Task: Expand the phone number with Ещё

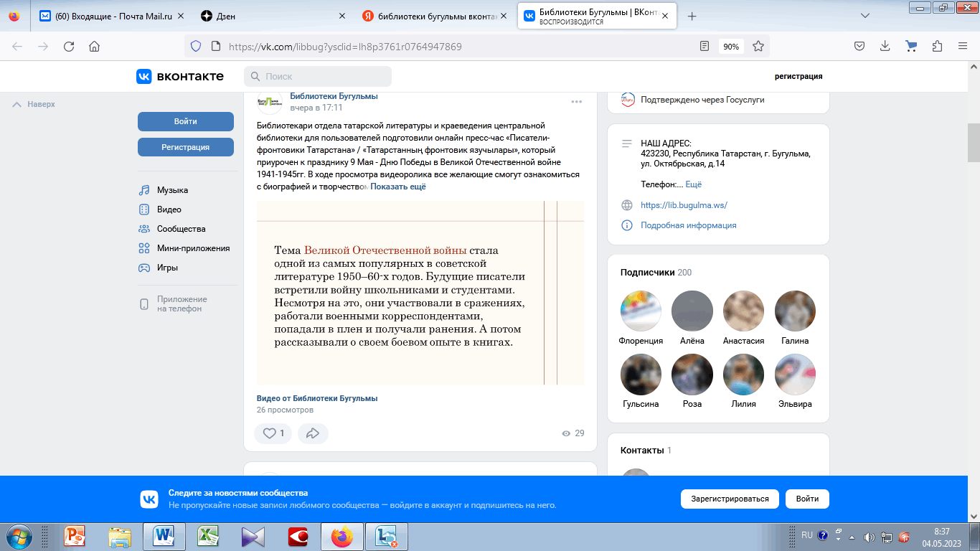Action: (x=694, y=184)
